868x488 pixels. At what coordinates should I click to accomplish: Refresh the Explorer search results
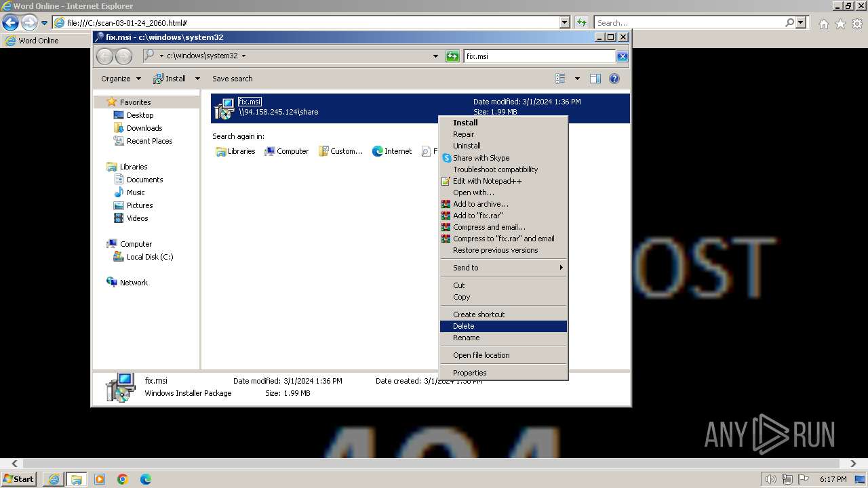pyautogui.click(x=452, y=56)
